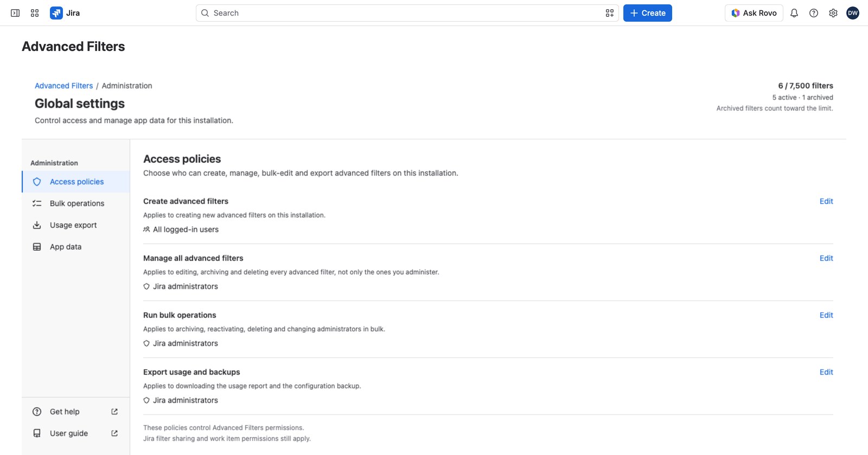
Task: Open User guide link
Action: click(75, 433)
